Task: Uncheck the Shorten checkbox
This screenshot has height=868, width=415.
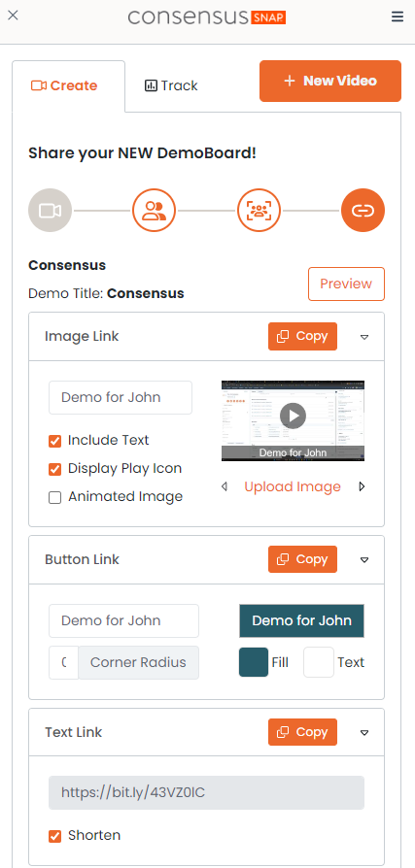Action: [x=54, y=836]
